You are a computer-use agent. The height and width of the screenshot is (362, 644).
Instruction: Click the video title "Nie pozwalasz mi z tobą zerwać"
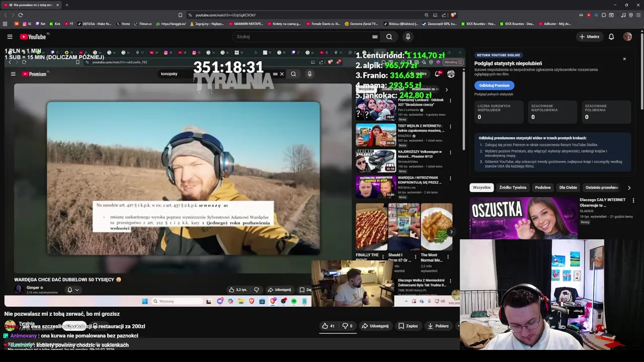click(62, 314)
